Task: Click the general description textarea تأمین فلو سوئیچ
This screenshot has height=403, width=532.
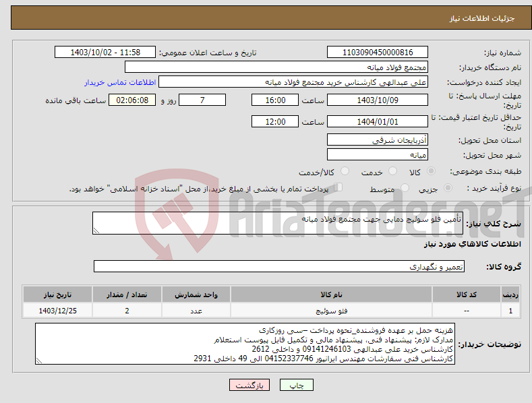Action: pos(278,223)
